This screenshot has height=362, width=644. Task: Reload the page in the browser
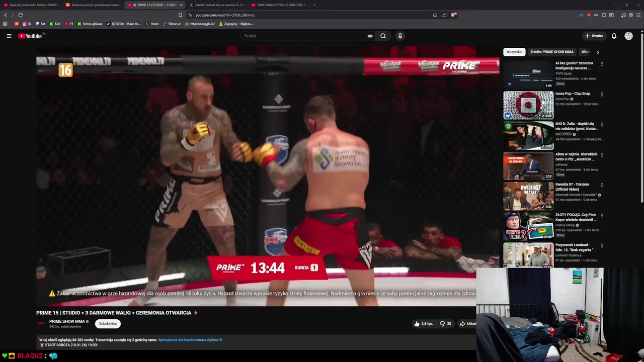pos(20,15)
